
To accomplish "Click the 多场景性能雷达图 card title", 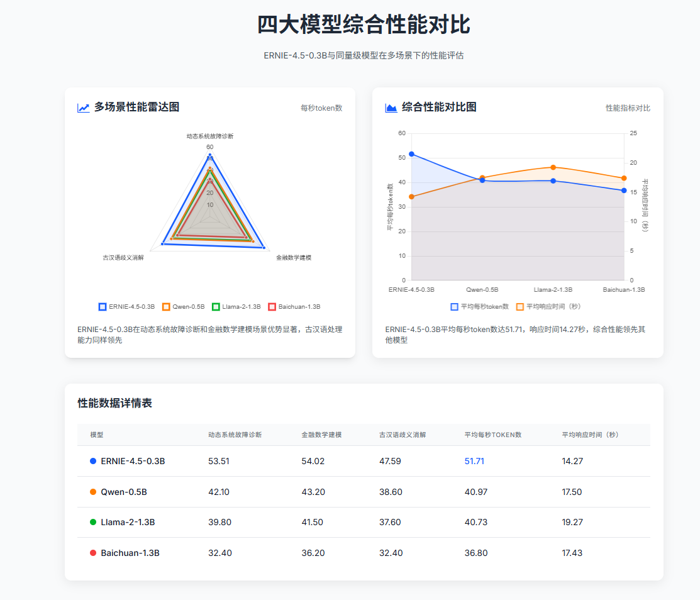I will [x=136, y=107].
